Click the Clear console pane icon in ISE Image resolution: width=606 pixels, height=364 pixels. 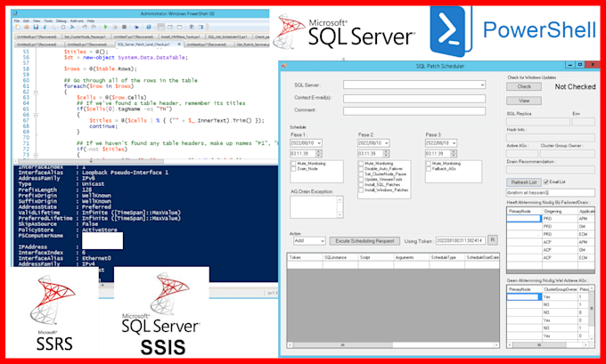[72, 27]
